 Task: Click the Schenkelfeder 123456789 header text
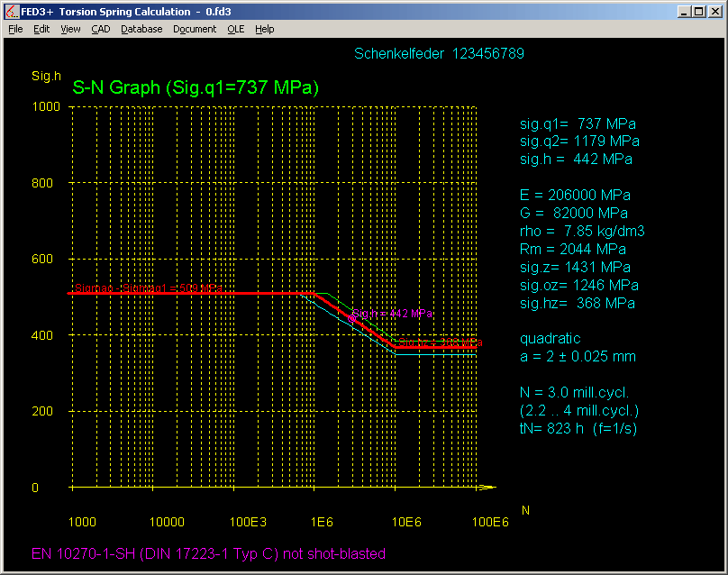(439, 53)
